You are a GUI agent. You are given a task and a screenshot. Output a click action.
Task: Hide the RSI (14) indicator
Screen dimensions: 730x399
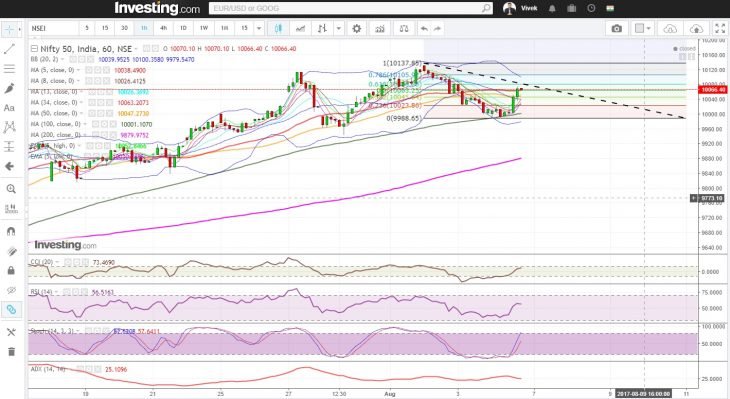coord(67,292)
